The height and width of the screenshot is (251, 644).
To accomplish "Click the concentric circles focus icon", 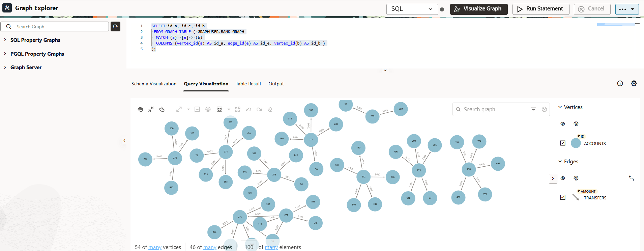I will (208, 109).
